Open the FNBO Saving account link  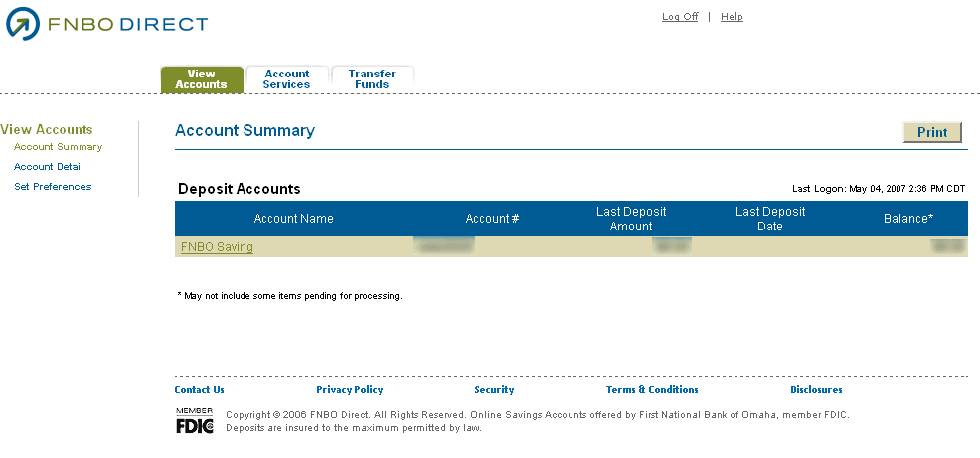(217, 247)
